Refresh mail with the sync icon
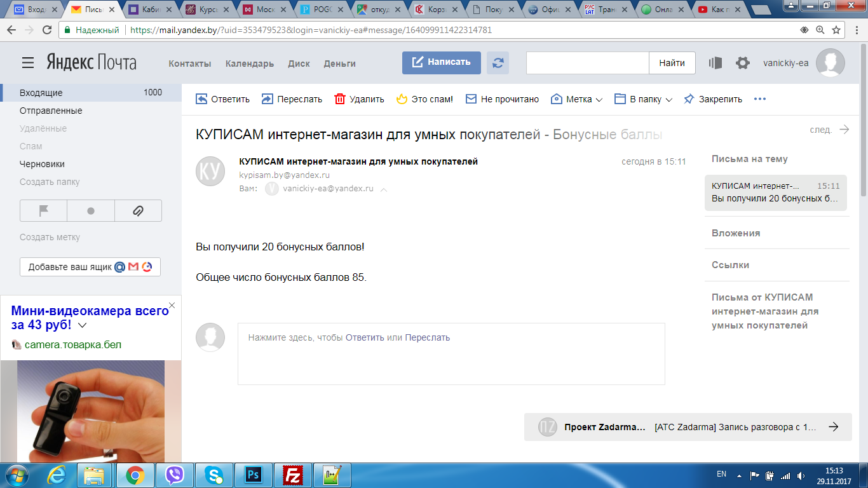 (x=498, y=62)
